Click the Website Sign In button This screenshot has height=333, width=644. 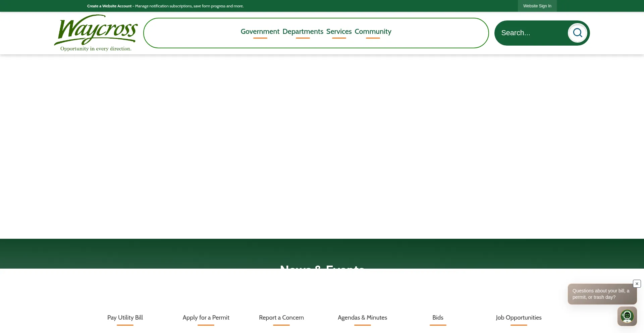[537, 6]
